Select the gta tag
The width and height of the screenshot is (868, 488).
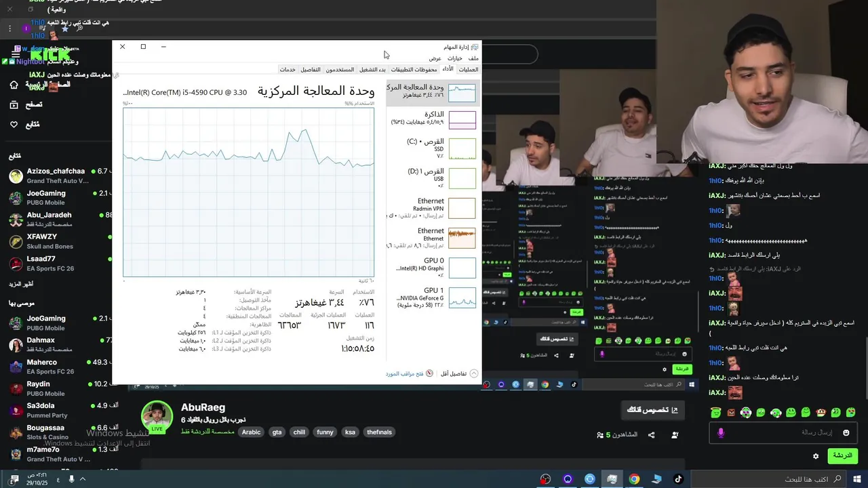click(x=277, y=432)
